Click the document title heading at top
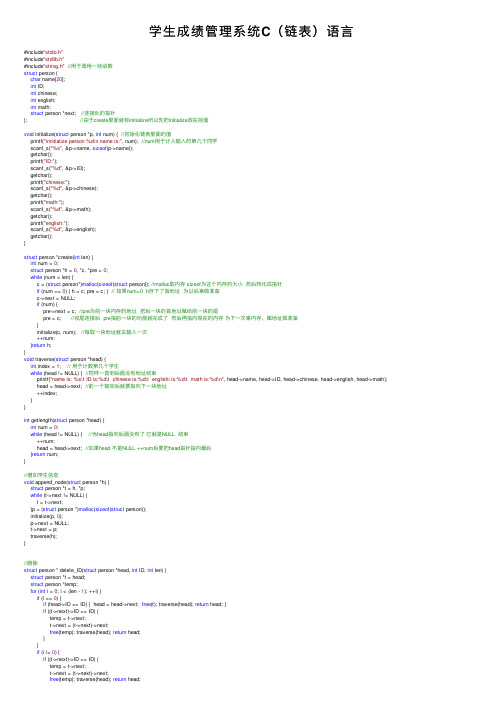Image resolution: width=504 pixels, height=713 pixels. 251,31
